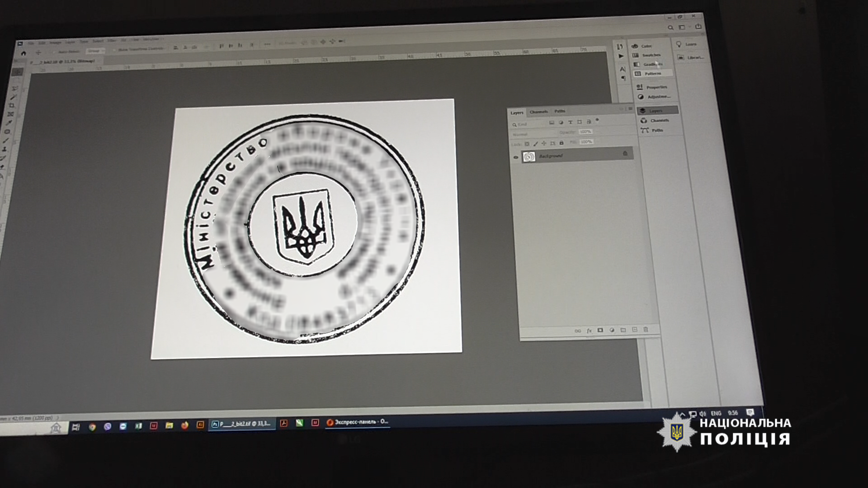Switch to the Channels tab
The image size is (868, 488).
click(x=538, y=112)
